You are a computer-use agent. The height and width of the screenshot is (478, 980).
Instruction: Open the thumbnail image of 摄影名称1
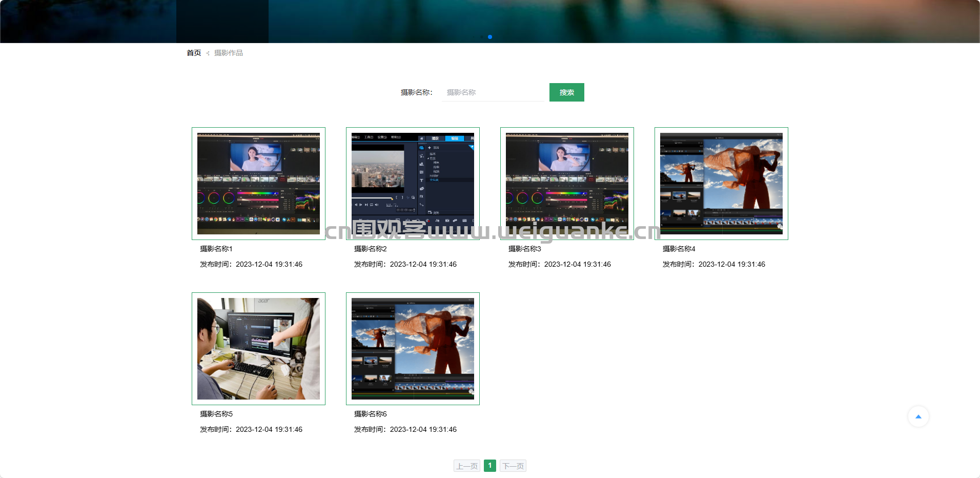(x=258, y=184)
